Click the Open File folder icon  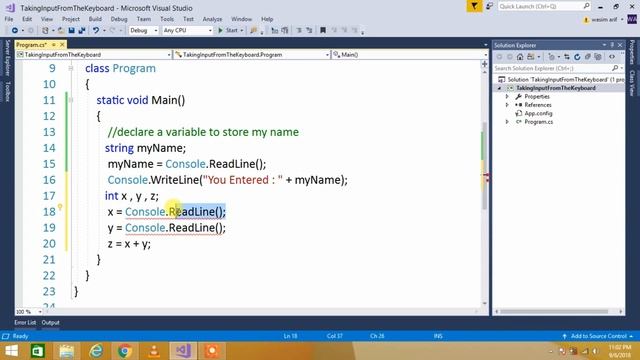61,31
